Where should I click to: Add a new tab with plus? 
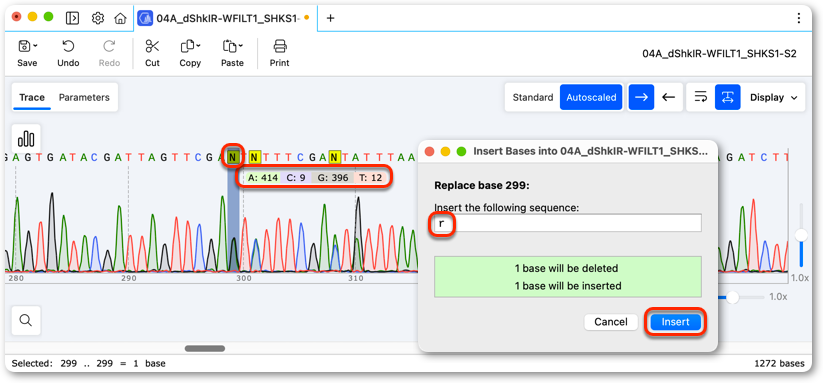331,18
